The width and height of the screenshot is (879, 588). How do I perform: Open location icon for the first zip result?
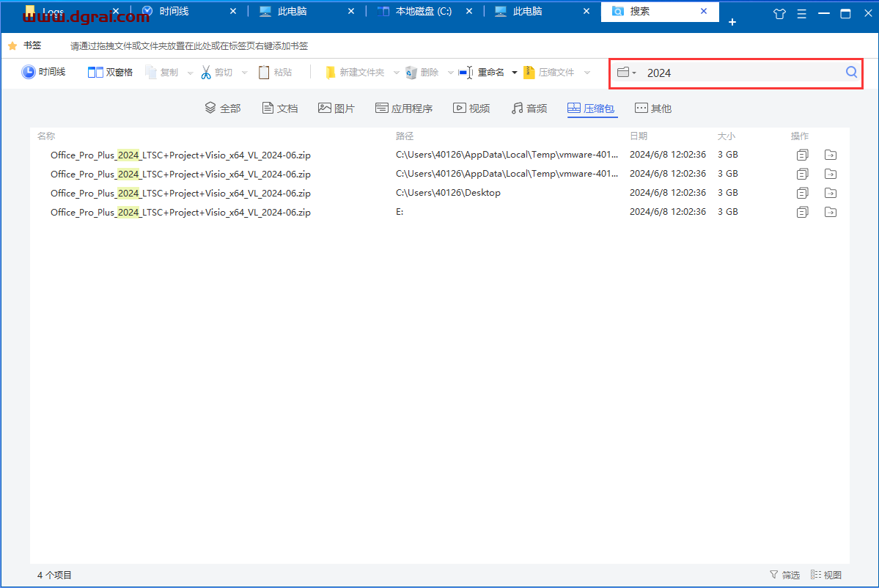[830, 155]
